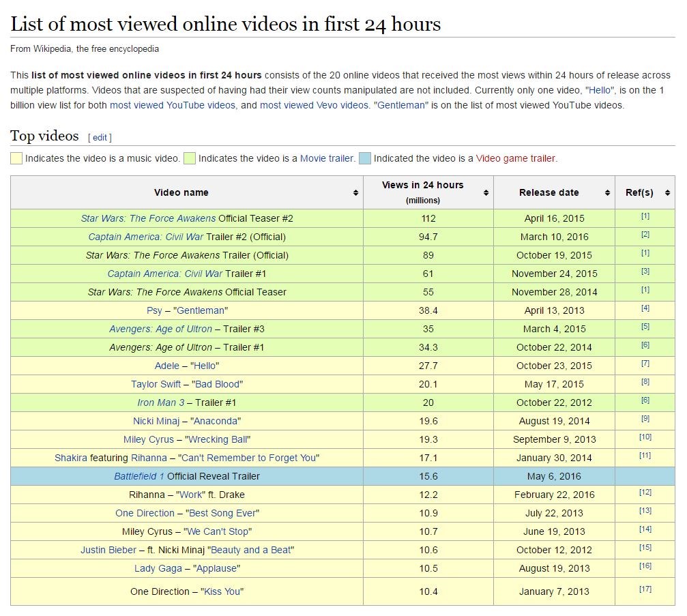Open reference [3] for Civil War Trailer #1

click(645, 272)
